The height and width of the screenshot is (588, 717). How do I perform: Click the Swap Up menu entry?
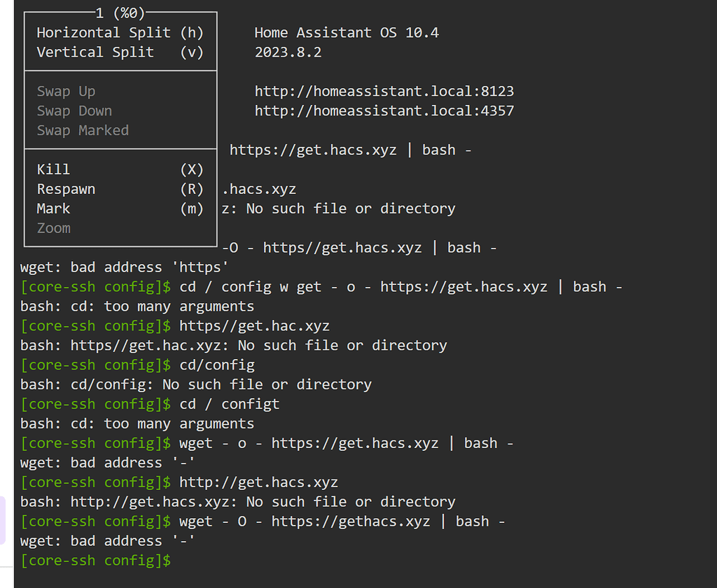coord(67,92)
